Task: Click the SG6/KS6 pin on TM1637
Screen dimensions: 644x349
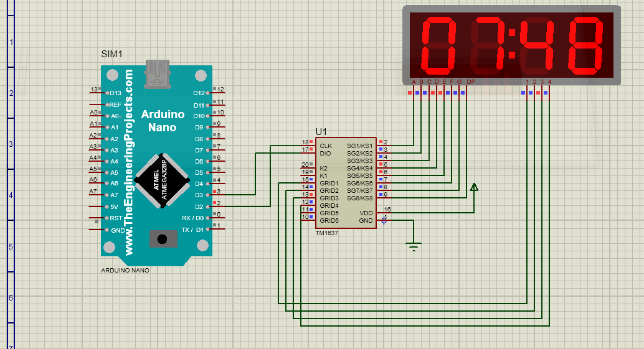Action: (360, 184)
